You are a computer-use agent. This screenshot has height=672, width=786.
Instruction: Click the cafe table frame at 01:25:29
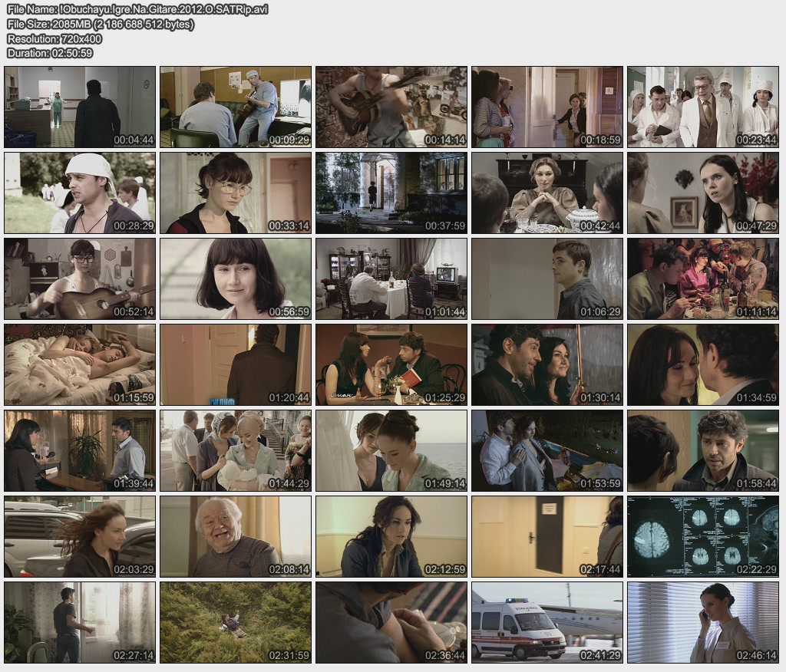[x=391, y=365]
